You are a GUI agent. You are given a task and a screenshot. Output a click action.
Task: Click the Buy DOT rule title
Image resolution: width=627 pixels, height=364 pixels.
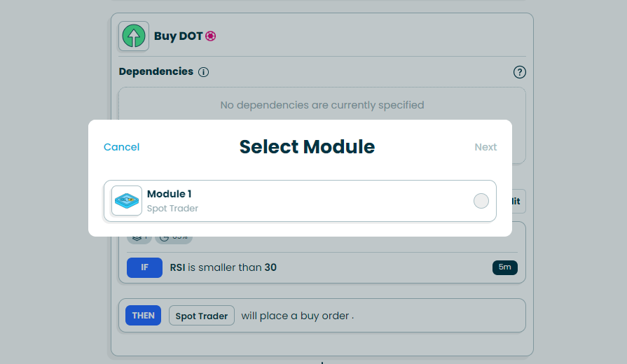tap(178, 36)
